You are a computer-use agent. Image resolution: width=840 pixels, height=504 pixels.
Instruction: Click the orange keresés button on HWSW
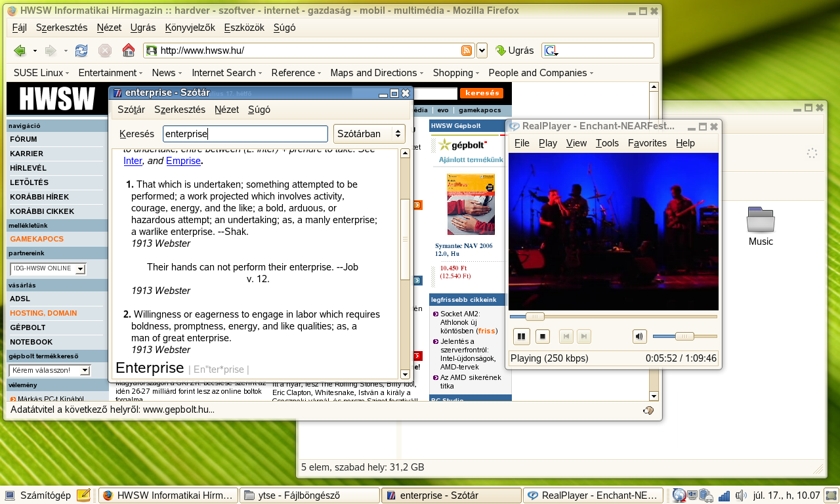[482, 93]
